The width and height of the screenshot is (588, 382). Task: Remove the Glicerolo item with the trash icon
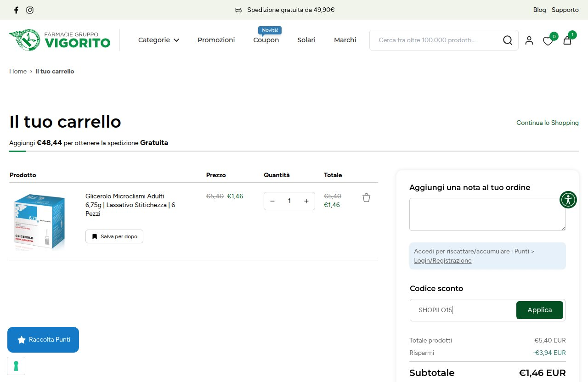[366, 197]
